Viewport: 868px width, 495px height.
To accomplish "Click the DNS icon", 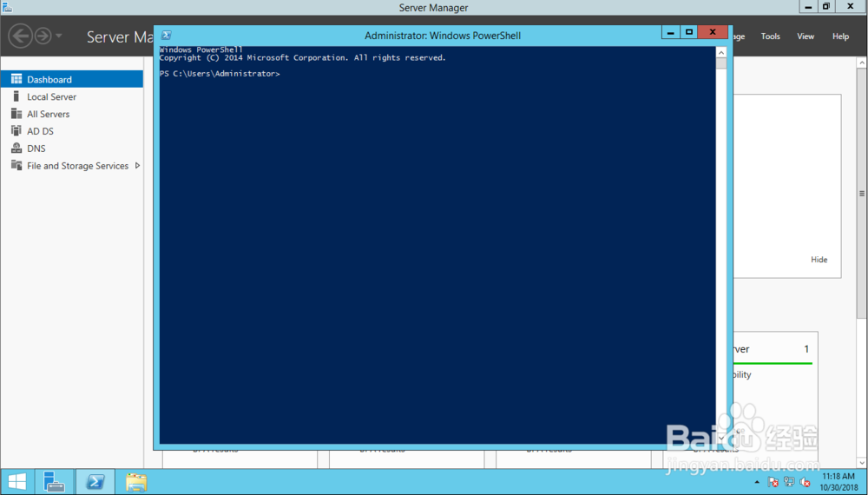I will coord(16,148).
